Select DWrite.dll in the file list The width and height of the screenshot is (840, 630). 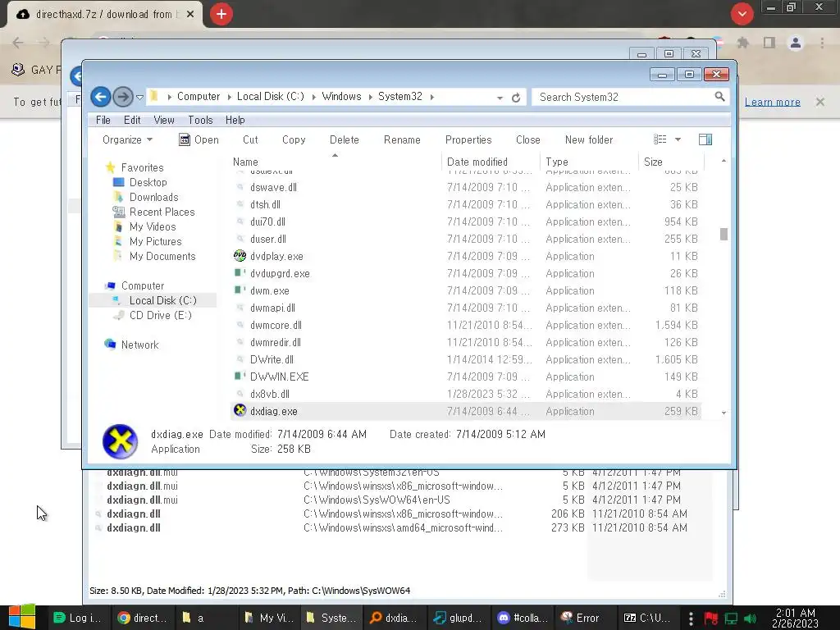coord(272,359)
